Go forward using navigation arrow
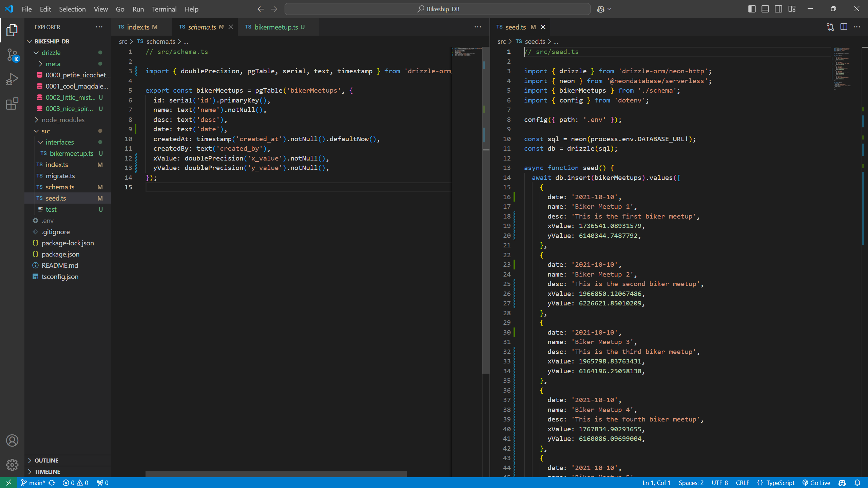Screen dimensions: 868x488 pos(274,9)
